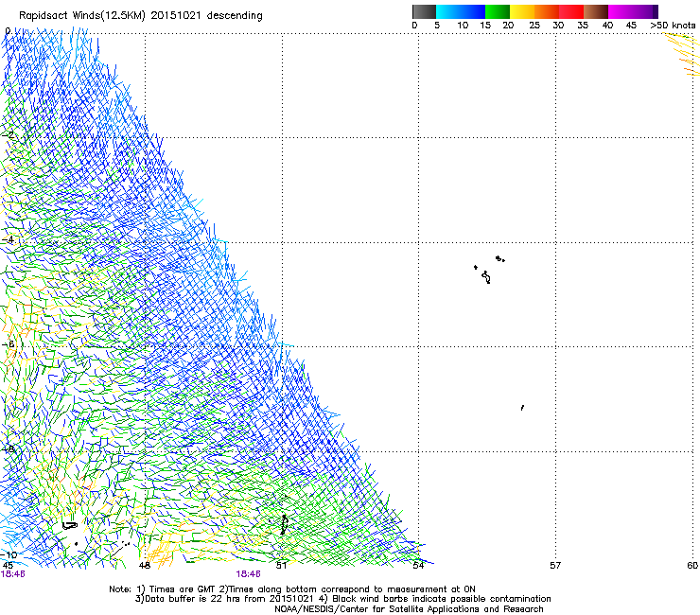Choose the brown 35-40 knots color segment
Image resolution: width=700 pixels, height=615 pixels.
[x=596, y=11]
